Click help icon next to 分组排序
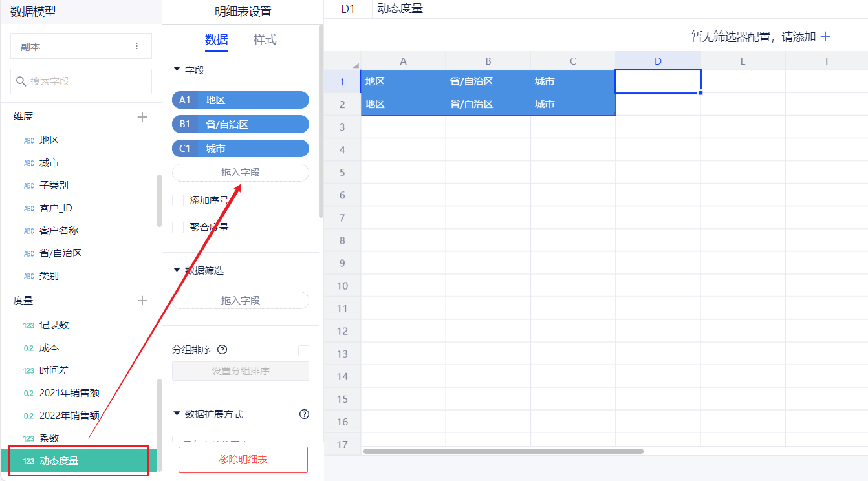The image size is (868, 481). coord(222,350)
